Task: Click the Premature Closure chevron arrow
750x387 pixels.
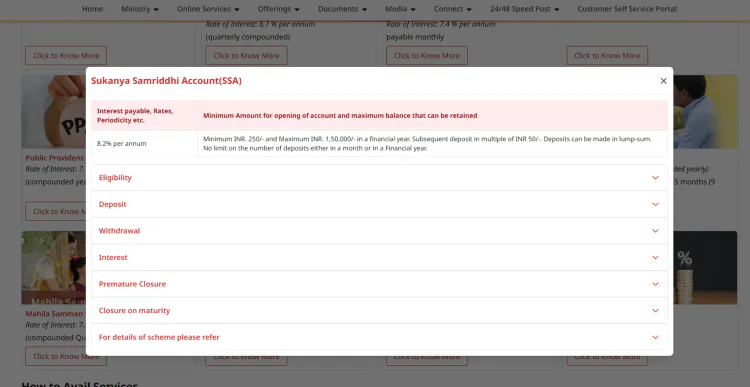Action: pyautogui.click(x=655, y=284)
